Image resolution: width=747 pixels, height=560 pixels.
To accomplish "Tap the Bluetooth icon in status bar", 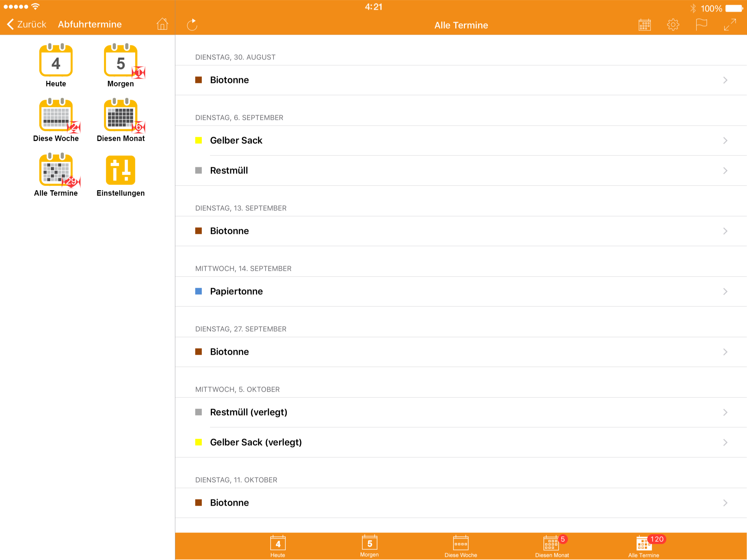I will [x=693, y=8].
